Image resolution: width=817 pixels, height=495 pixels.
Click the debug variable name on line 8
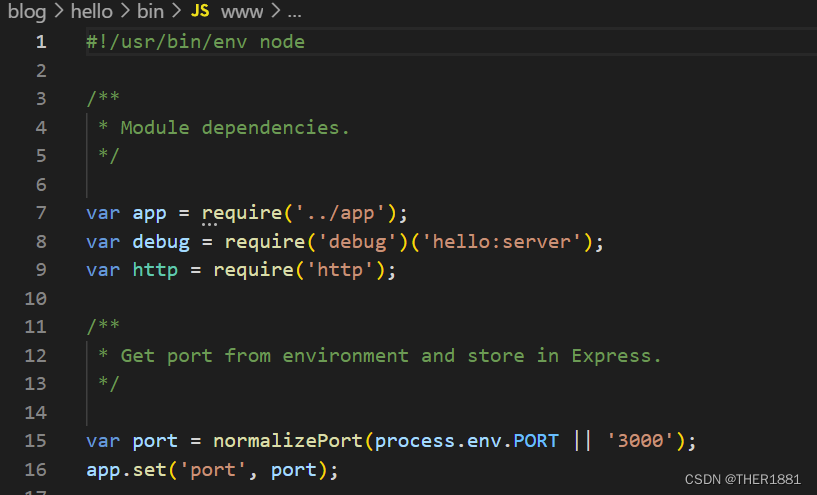160,242
